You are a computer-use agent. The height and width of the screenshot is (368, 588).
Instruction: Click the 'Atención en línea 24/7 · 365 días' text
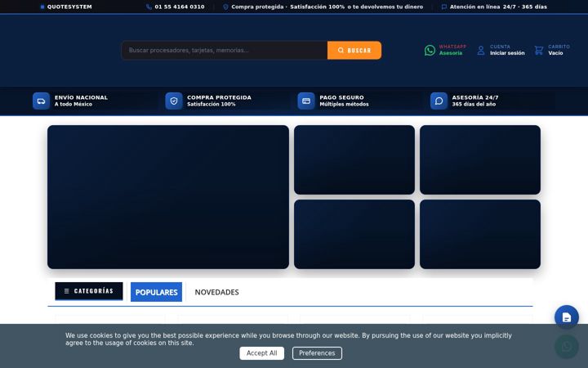(498, 7)
